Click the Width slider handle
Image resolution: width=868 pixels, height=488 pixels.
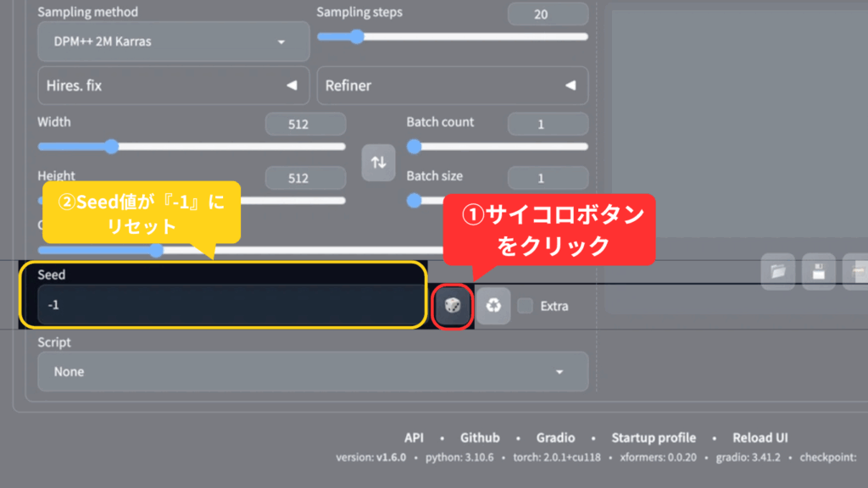[x=112, y=147]
